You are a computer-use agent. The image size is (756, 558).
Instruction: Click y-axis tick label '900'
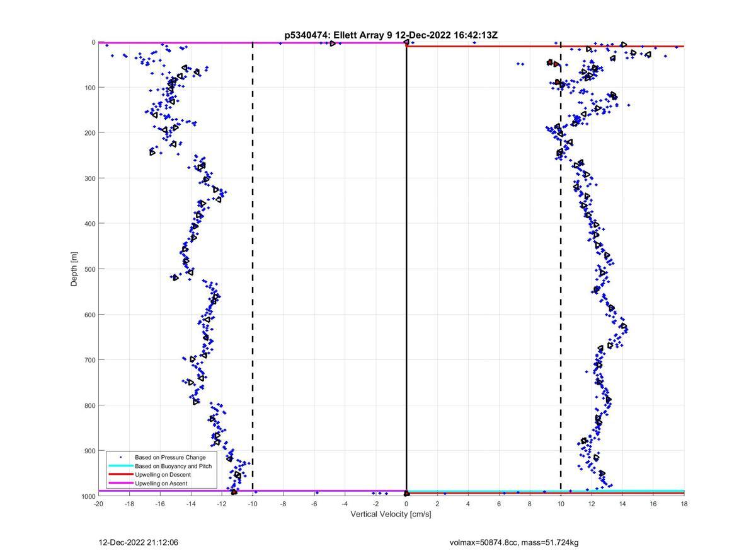coord(89,451)
